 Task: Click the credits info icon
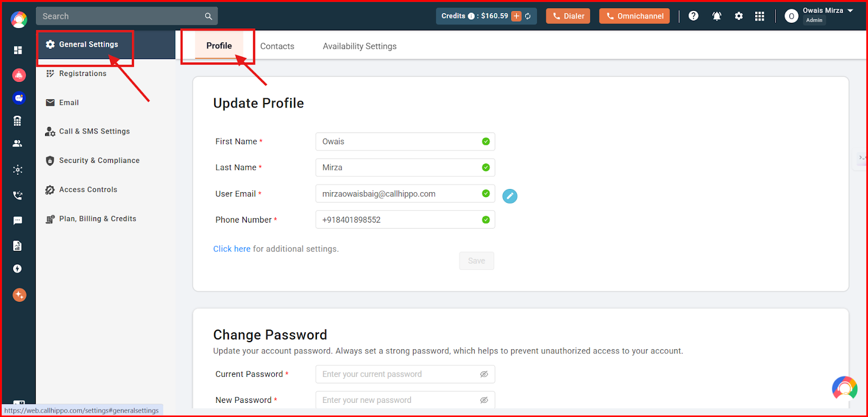coord(471,16)
